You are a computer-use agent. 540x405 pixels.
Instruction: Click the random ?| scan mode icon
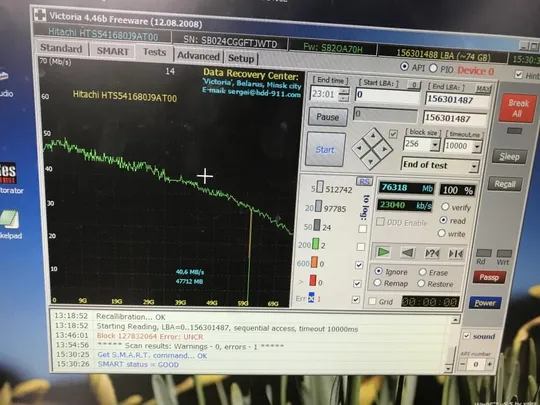[432, 254]
